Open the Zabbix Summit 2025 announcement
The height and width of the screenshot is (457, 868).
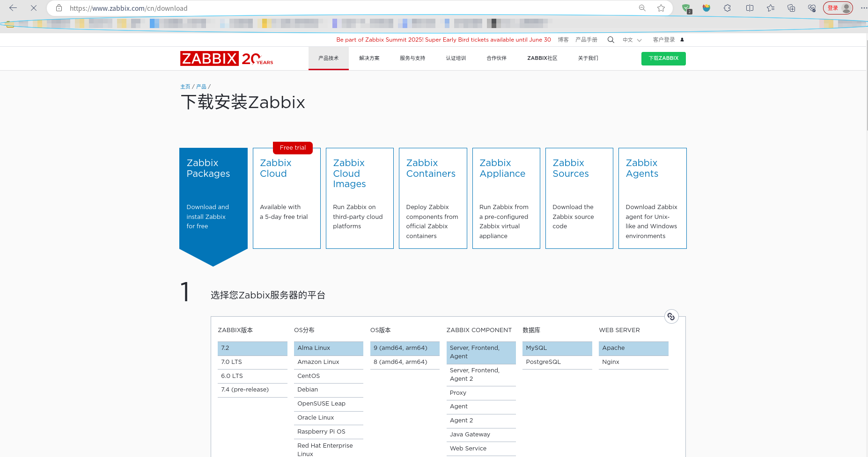[443, 40]
